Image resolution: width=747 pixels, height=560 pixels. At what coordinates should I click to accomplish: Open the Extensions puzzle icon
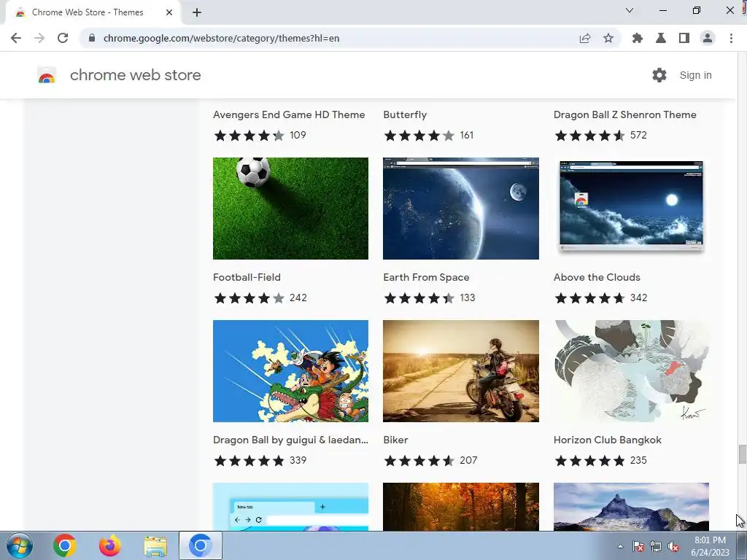point(638,38)
